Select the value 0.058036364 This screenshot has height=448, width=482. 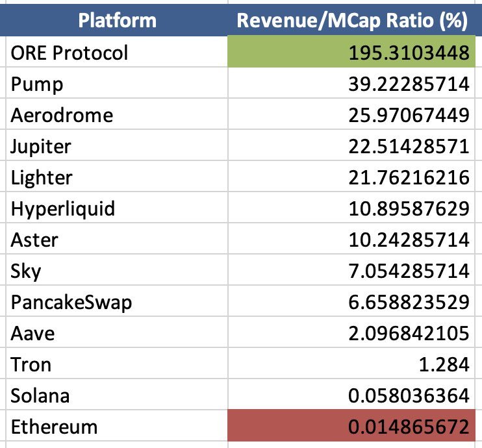coord(351,395)
